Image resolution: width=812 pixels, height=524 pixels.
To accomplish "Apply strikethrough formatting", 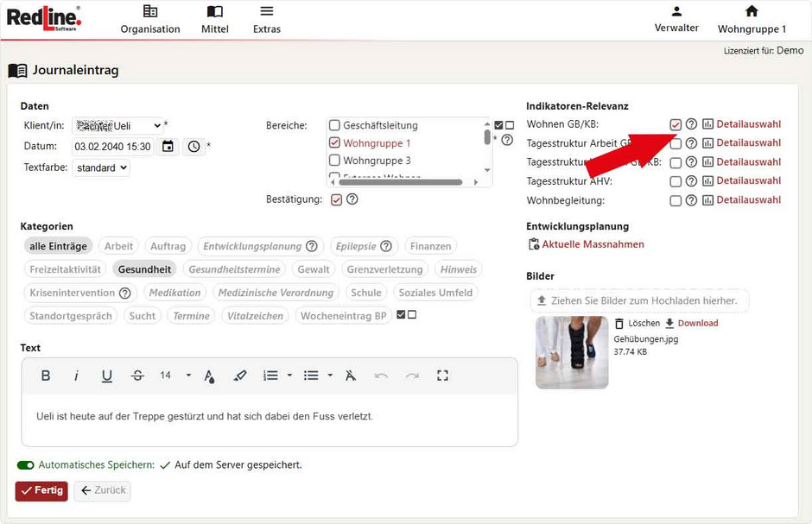I will (x=137, y=376).
